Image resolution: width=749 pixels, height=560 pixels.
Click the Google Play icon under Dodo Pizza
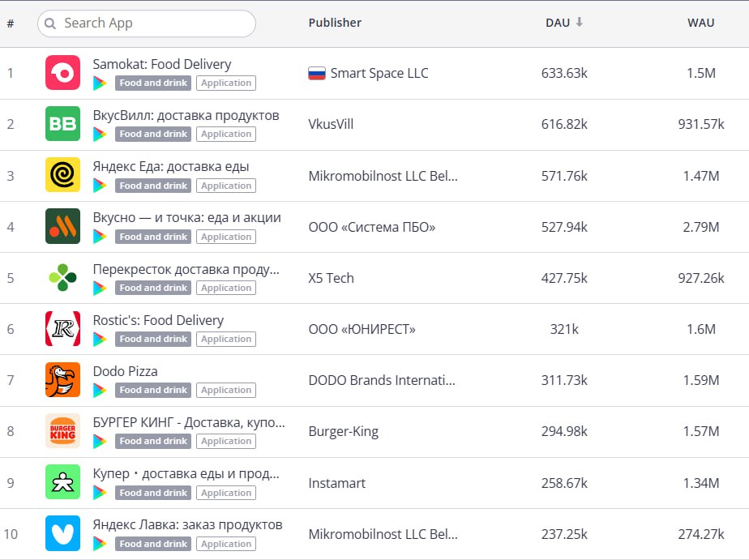coord(100,390)
